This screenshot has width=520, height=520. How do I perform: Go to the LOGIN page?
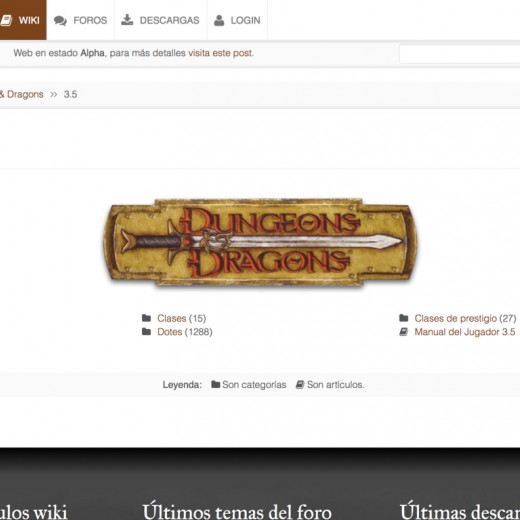tap(237, 20)
